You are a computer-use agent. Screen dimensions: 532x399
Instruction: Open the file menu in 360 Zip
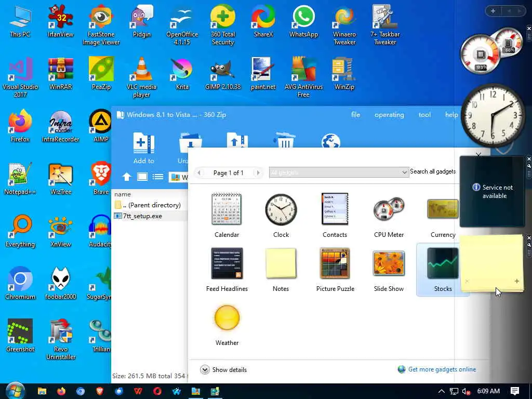355,115
